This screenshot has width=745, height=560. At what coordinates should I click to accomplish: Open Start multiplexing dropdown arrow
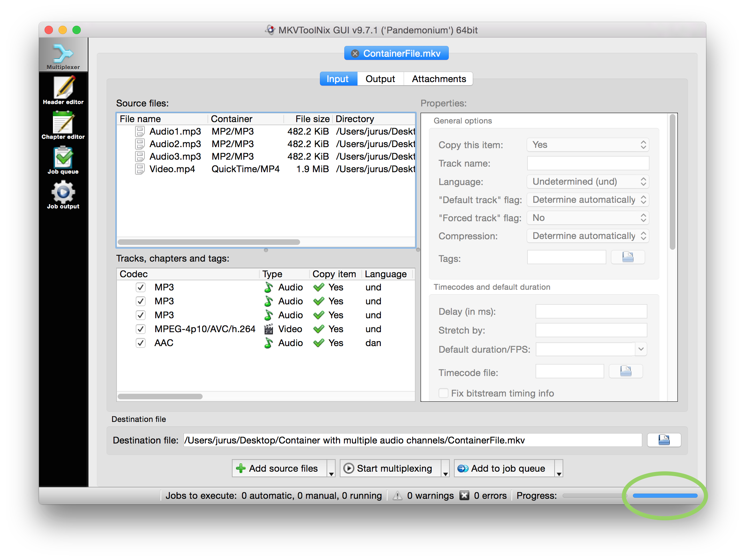445,469
